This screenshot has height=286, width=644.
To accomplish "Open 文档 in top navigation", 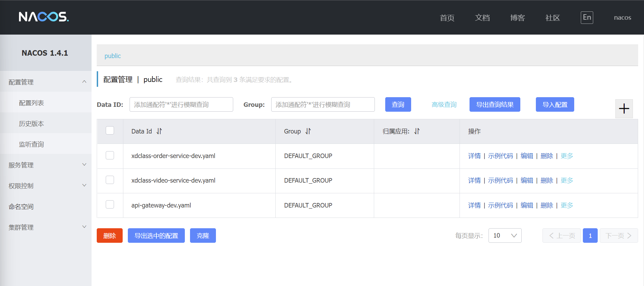I will point(482,18).
